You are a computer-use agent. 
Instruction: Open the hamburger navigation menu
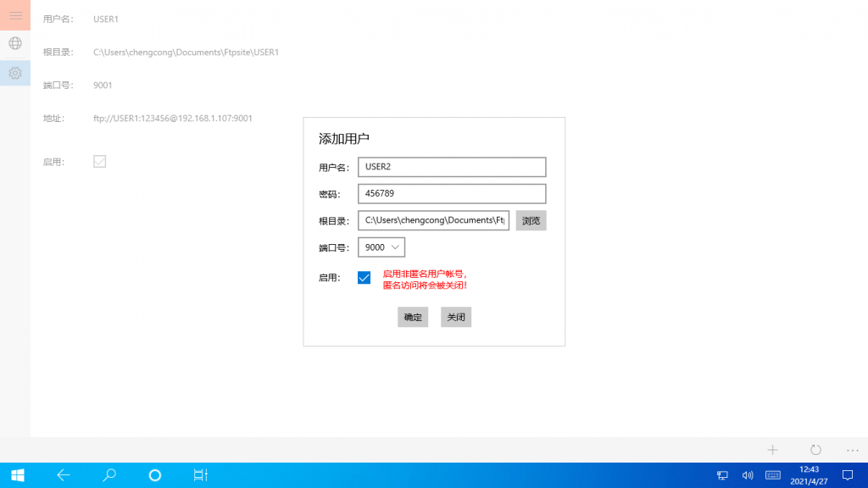15,15
